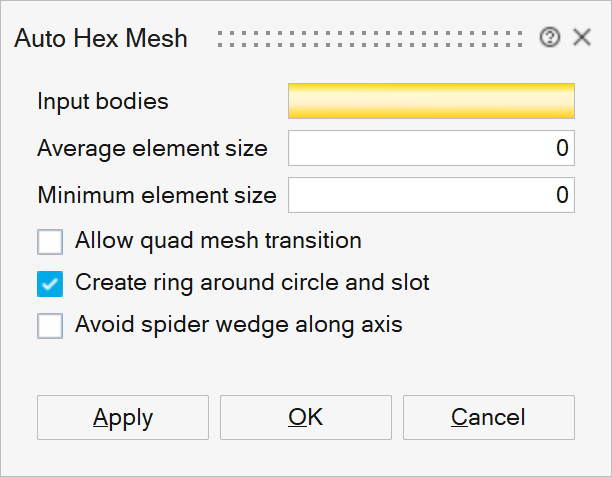Click the Input bodies label
This screenshot has height=477, width=612.
102,101
